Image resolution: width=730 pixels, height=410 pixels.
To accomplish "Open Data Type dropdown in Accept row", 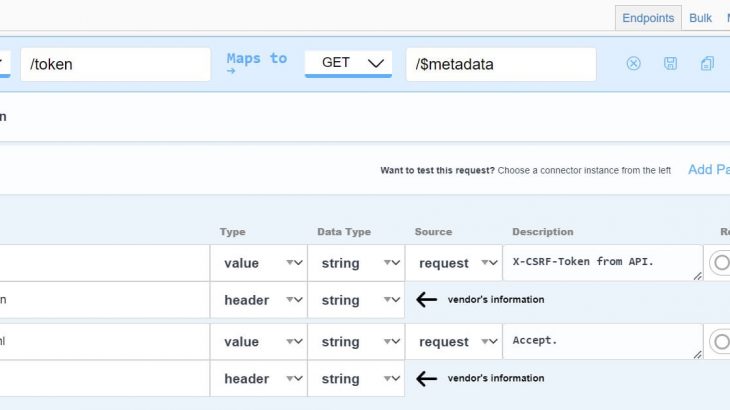I will pos(356,342).
